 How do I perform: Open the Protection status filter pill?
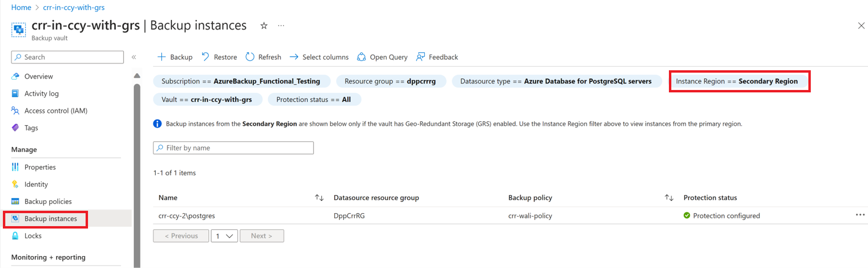(314, 100)
